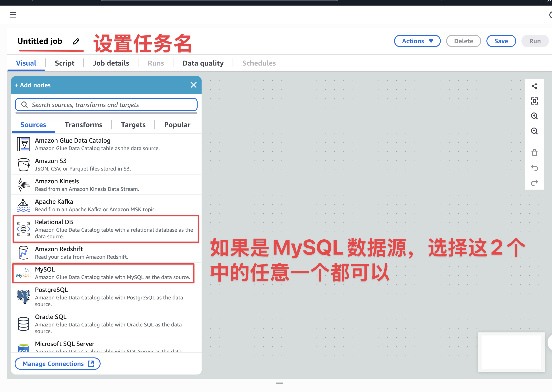Select the Apache Kafka icon
Image resolution: width=552 pixels, height=392 pixels.
pos(23,205)
